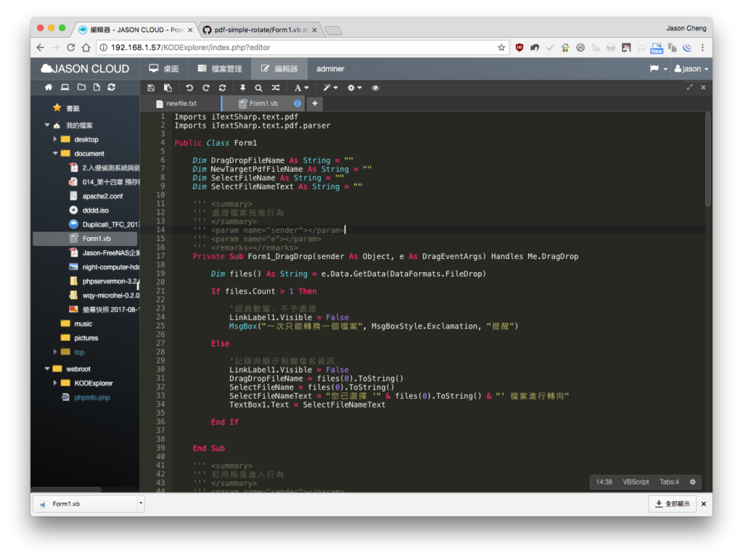Screen dimensions: 743x560
Task: Undo the last edit in the editor
Action: 189,88
